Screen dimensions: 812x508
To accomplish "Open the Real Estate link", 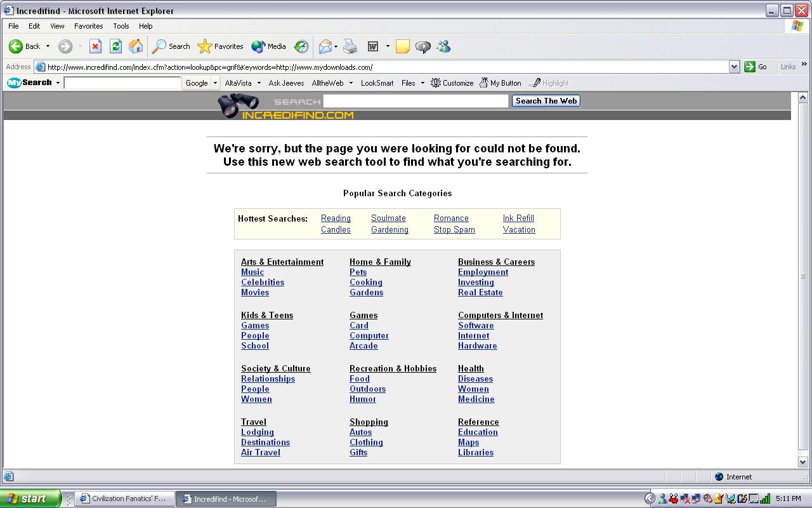I will (x=480, y=293).
